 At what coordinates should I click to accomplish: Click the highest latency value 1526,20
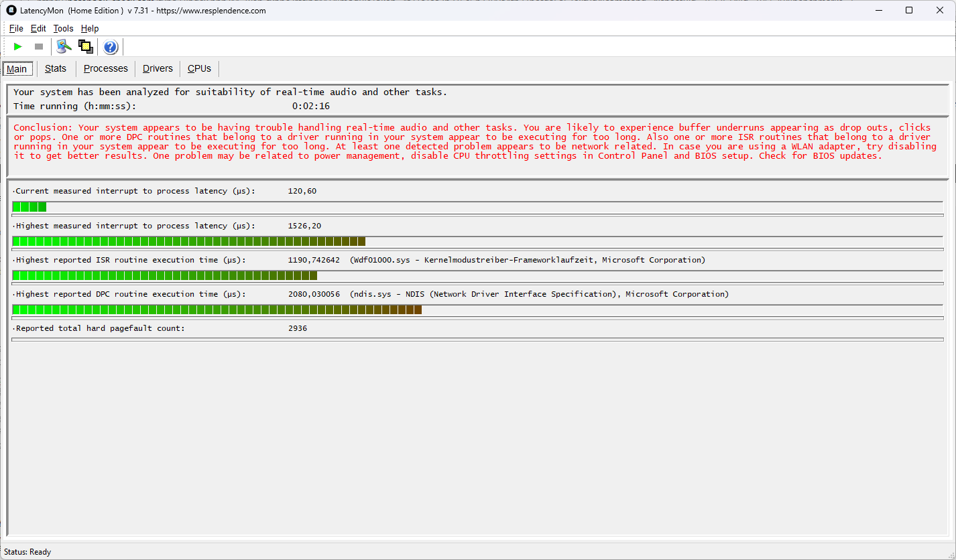tap(304, 226)
